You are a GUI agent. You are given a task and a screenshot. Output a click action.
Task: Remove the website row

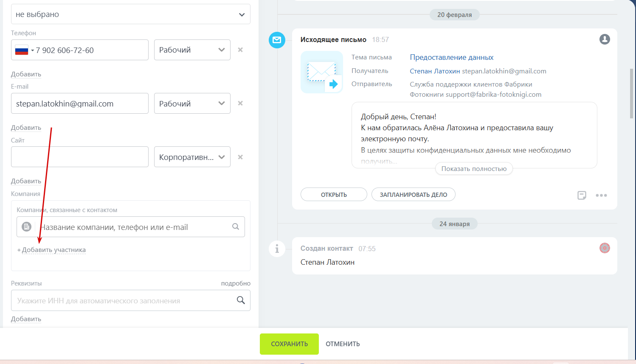240,157
